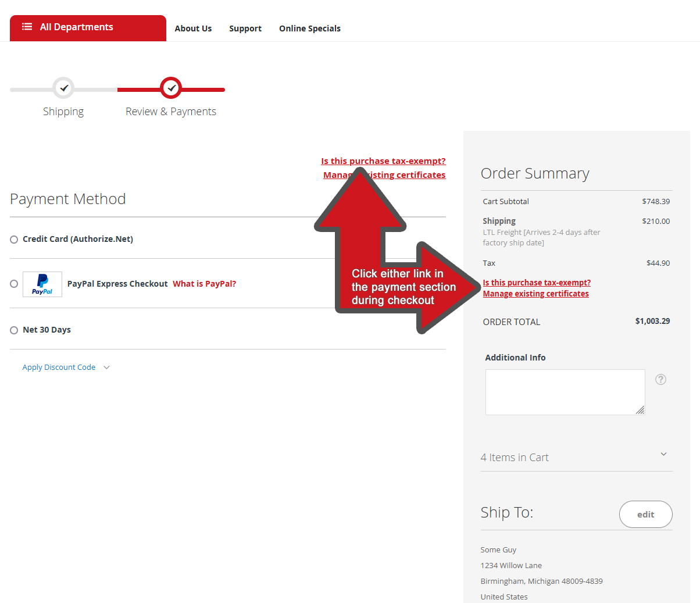700x603 pixels.
Task: Select the Net 30 Days radio button
Action: click(x=14, y=330)
